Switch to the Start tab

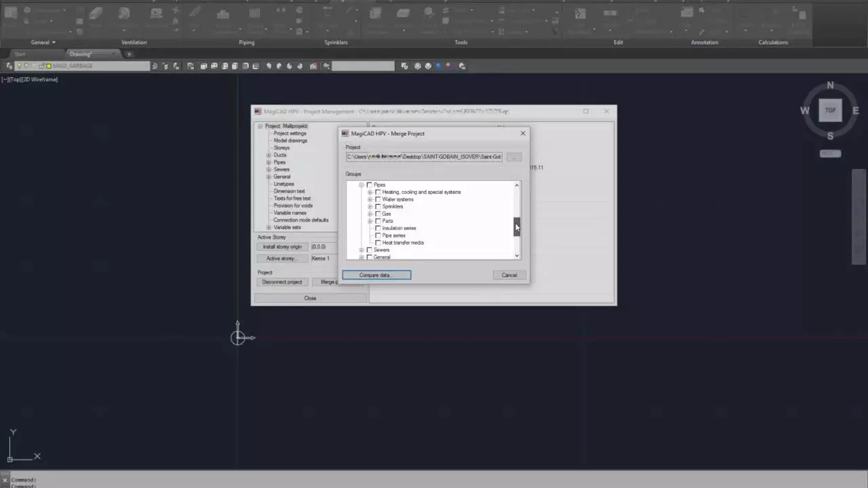[x=20, y=54]
